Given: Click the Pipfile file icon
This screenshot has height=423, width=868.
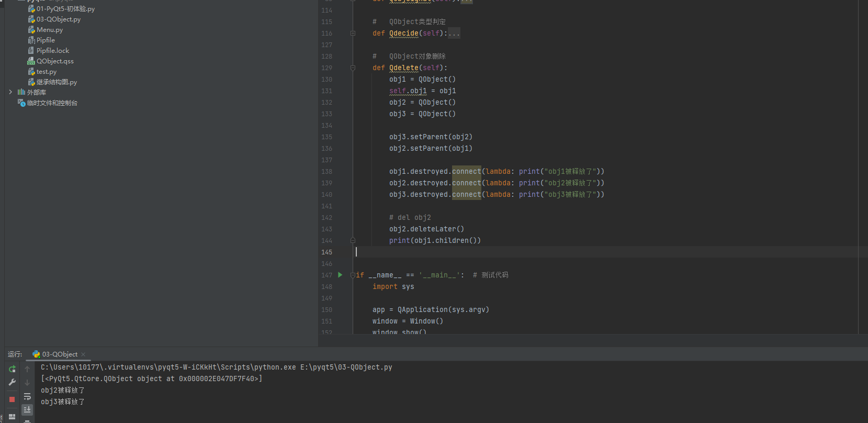Looking at the screenshot, I should coord(31,40).
